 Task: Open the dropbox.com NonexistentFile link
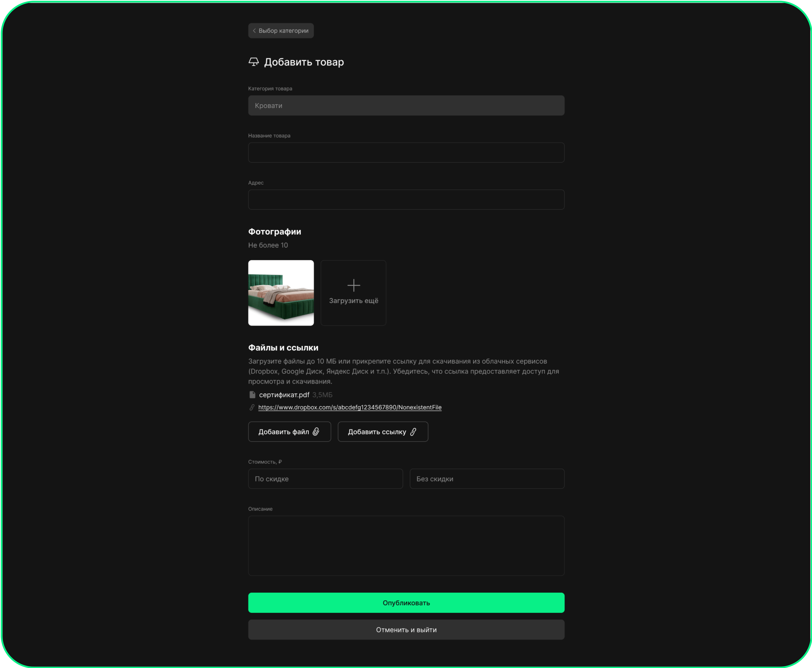[350, 407]
